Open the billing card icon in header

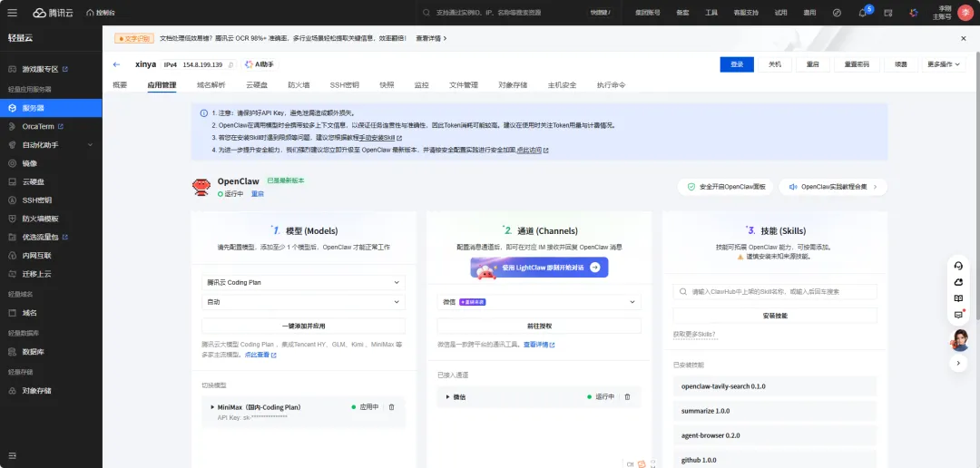[x=887, y=13]
